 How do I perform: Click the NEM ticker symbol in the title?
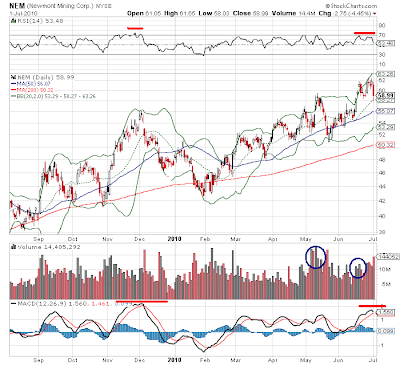tap(17, 6)
